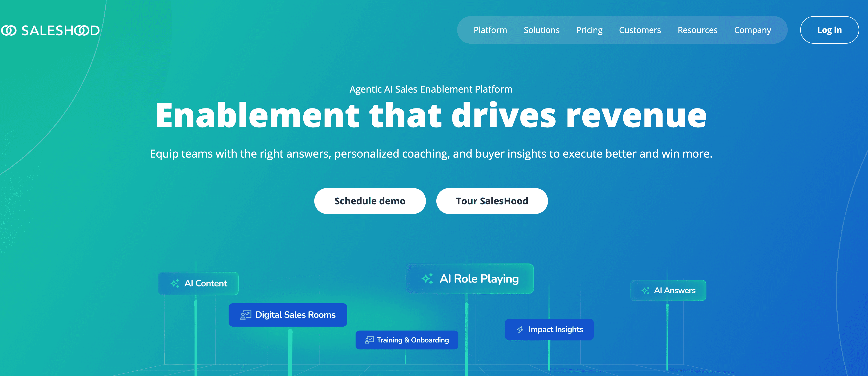Click the Impact Insights tag text
Viewport: 868px width, 376px height.
(x=555, y=329)
